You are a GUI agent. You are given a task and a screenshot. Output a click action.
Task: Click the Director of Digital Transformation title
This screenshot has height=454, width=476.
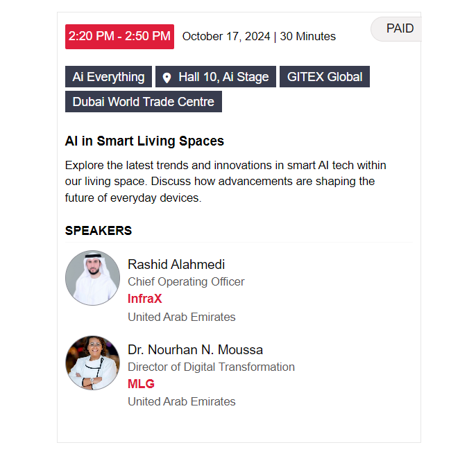click(x=211, y=367)
